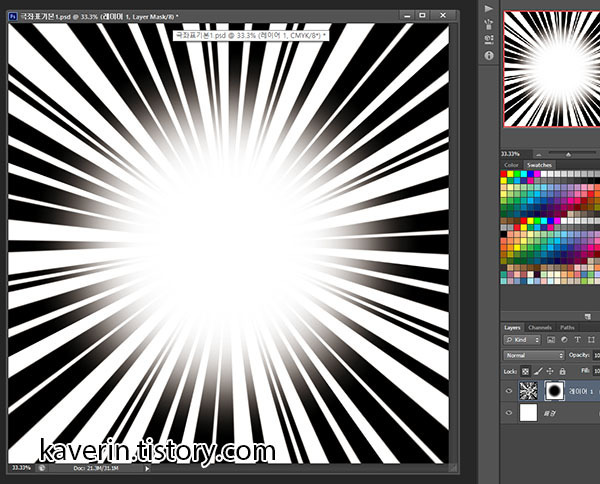Click the Photoshop Ps icon in document title bar
This screenshot has width=600, height=484.
tap(13, 16)
